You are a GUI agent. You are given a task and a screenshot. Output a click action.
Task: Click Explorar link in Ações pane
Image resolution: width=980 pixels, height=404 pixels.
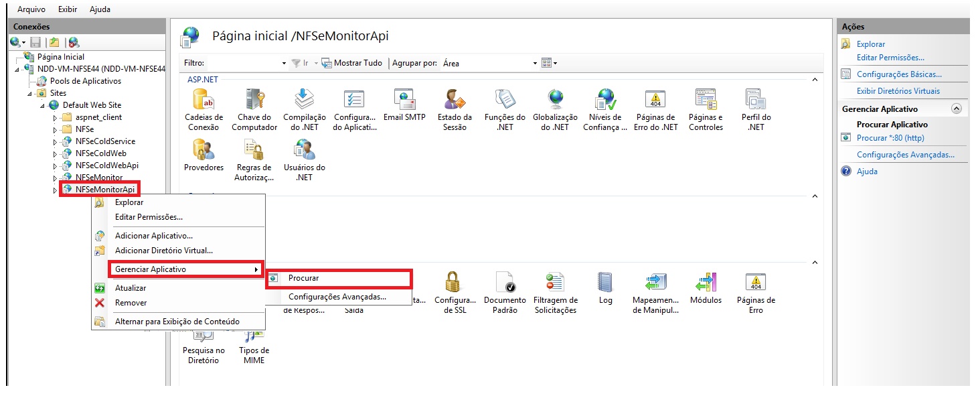tap(871, 44)
